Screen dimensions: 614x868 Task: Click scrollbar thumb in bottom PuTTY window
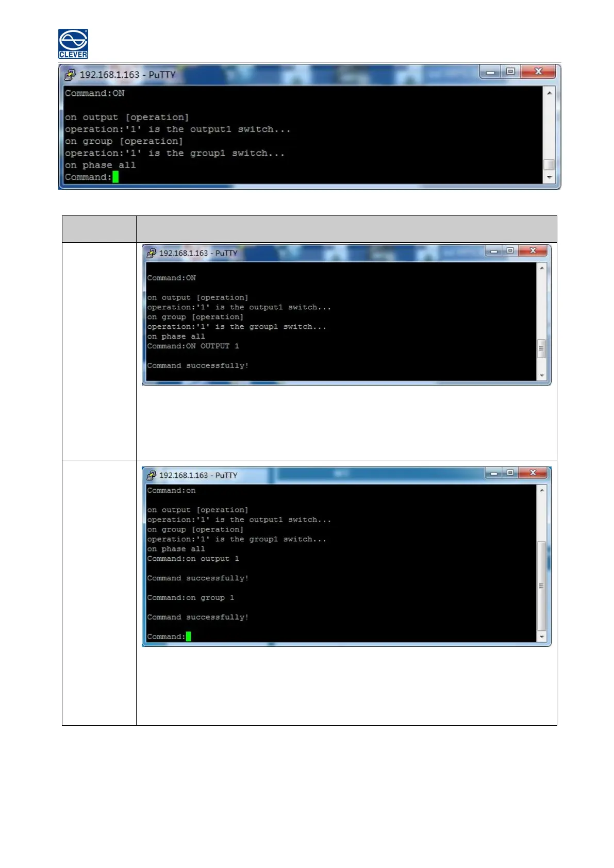pyautogui.click(x=541, y=586)
